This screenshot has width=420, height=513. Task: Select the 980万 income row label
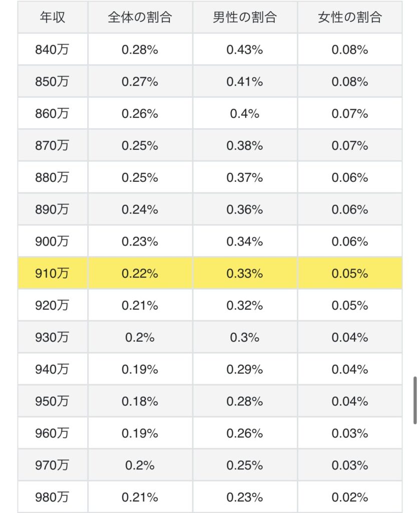pos(53,497)
